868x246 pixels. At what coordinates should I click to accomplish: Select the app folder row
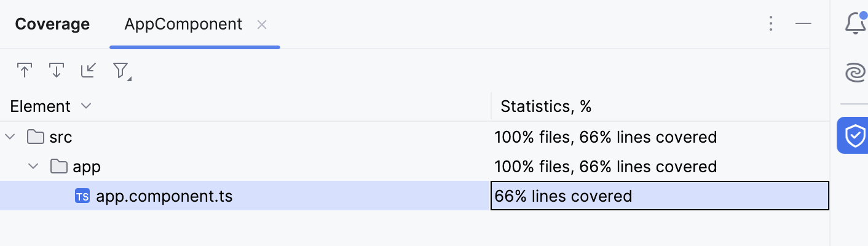click(87, 166)
